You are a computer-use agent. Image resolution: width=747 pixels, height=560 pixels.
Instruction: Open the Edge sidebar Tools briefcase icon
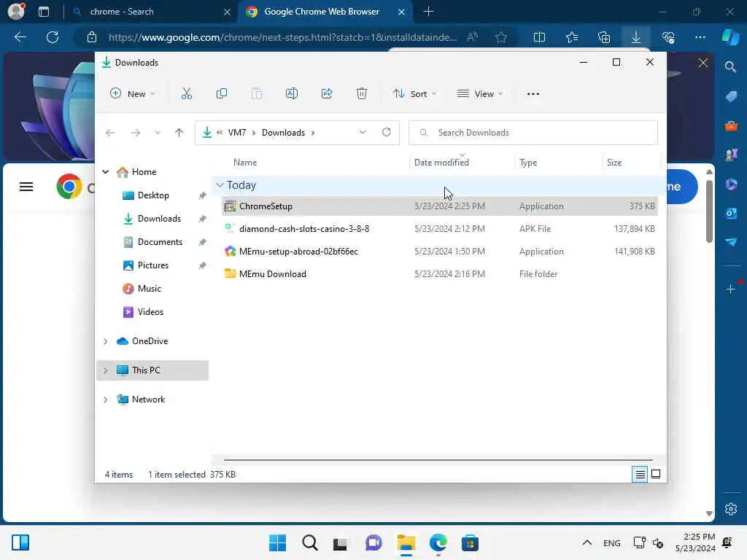point(731,125)
